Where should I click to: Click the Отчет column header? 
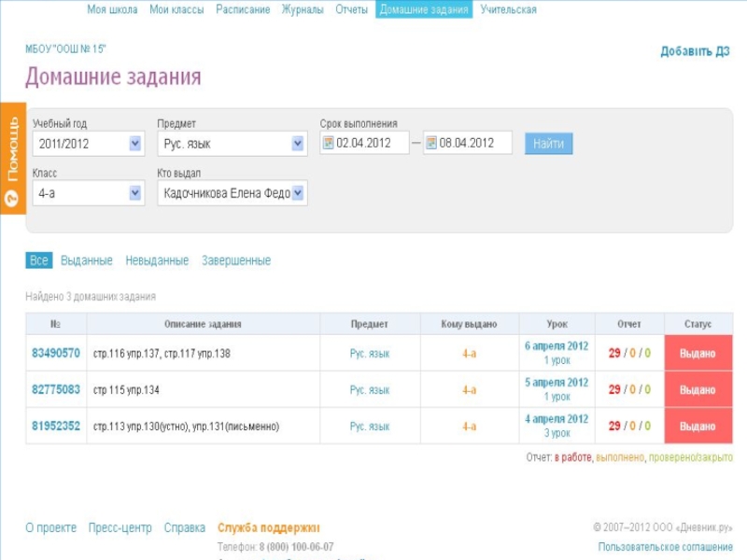(x=629, y=324)
